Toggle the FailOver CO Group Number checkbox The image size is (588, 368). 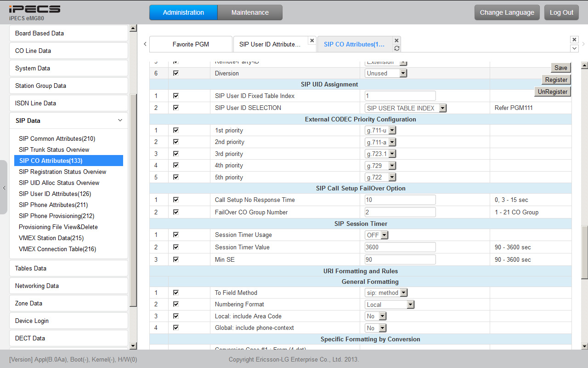point(175,212)
